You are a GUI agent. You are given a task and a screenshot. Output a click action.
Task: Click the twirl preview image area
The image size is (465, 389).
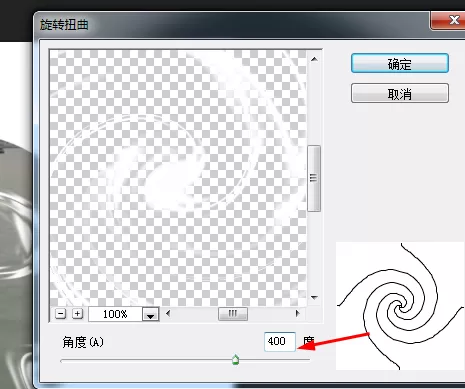178,178
